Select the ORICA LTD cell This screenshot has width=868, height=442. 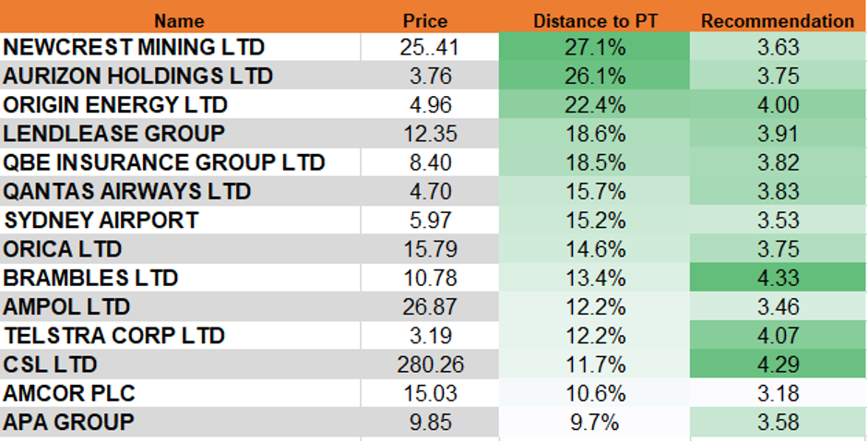coord(180,248)
